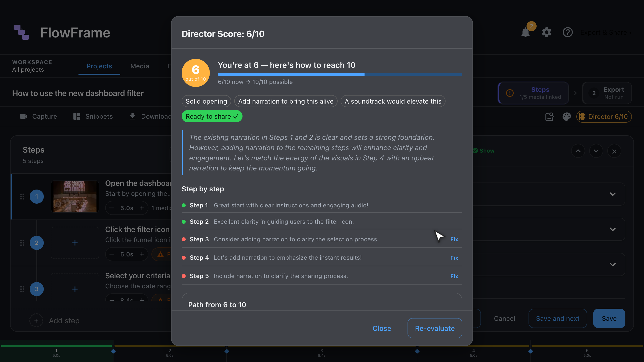Open the Export & Share dropdown
644x362 pixels.
tap(606, 33)
